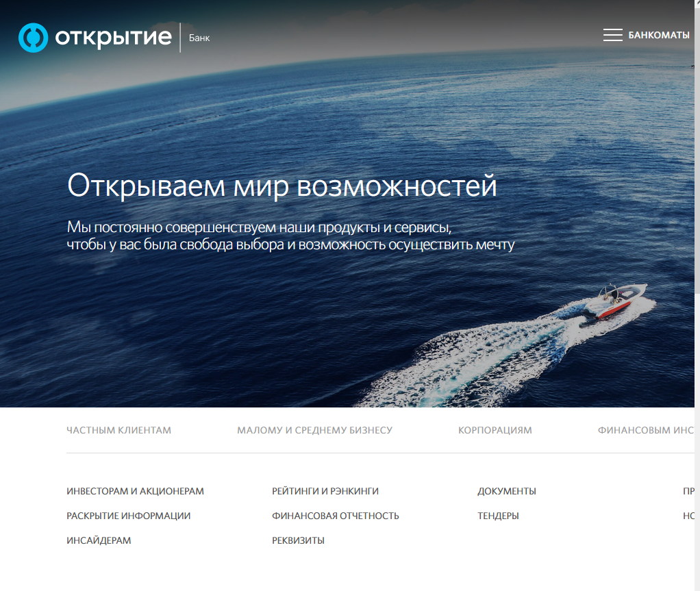Click the Otkritie circular logo icon
Screen dimensions: 700x591
tap(33, 38)
